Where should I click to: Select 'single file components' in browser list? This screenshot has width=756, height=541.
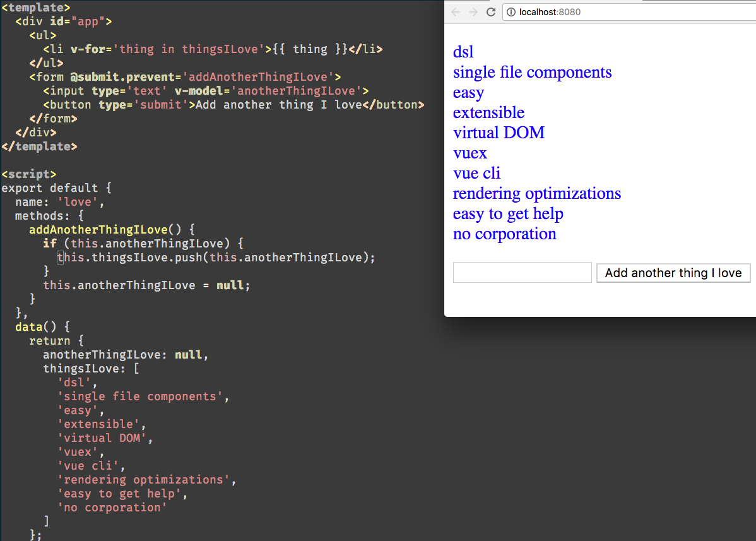[x=532, y=72]
